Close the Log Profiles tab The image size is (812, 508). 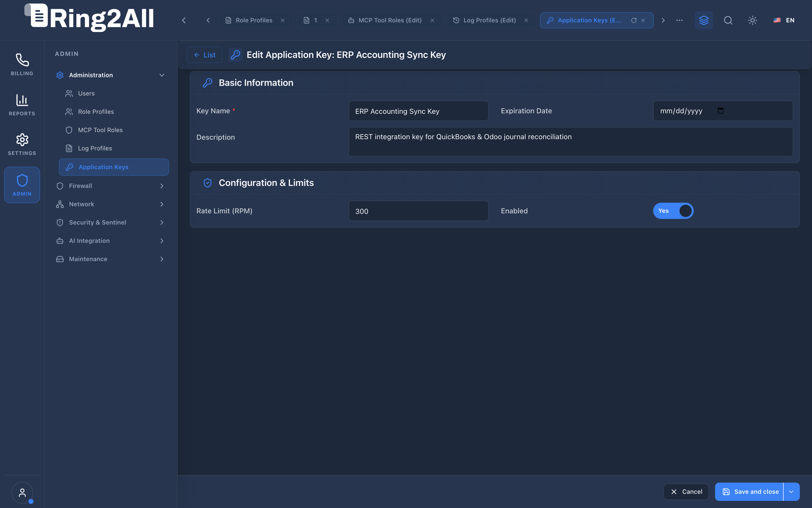tap(526, 20)
